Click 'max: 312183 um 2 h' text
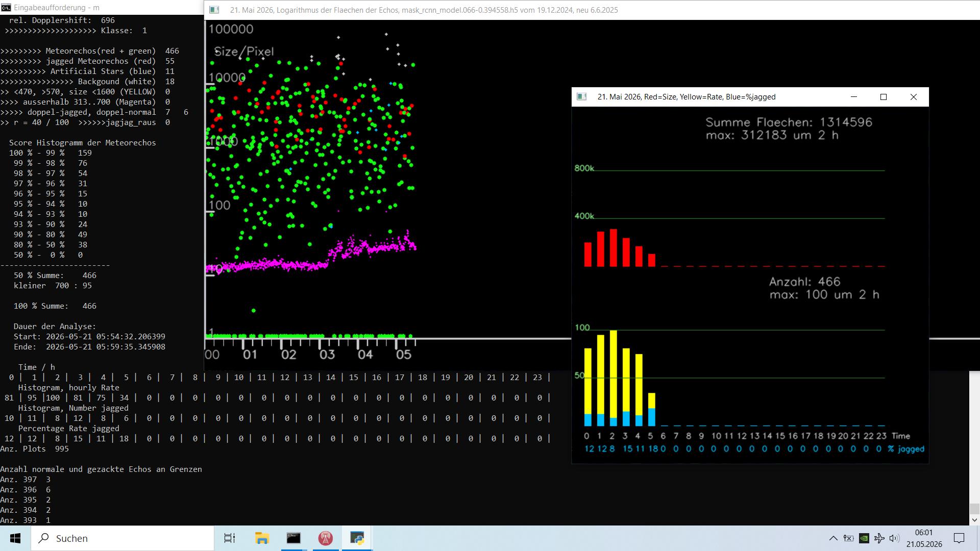Viewport: 980px width, 551px height. [772, 135]
